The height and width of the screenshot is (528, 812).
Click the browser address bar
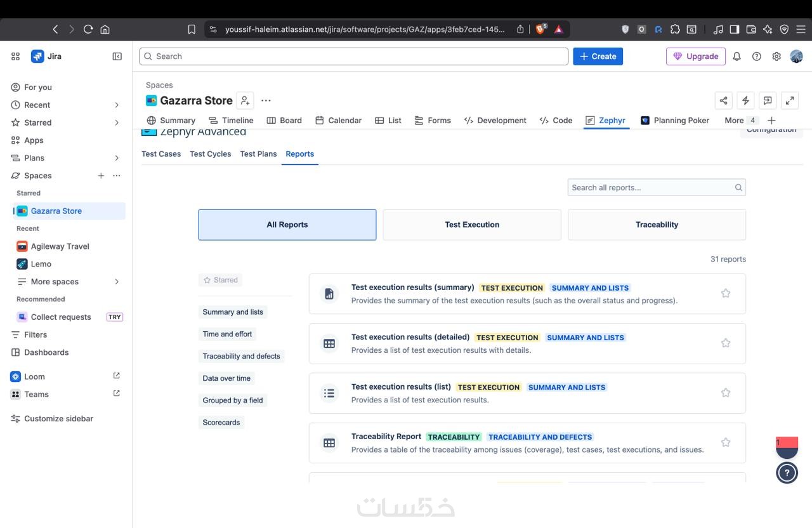tap(365, 29)
